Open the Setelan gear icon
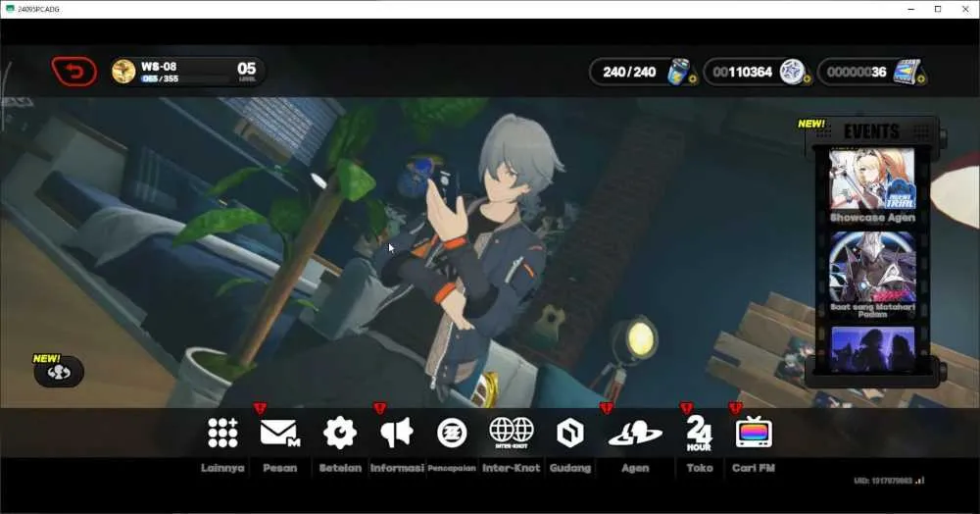980x514 pixels. point(340,433)
